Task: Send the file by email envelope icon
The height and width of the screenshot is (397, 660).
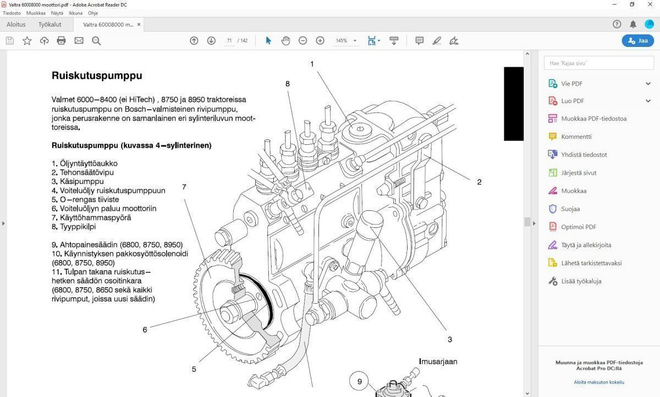Action: (x=79, y=41)
